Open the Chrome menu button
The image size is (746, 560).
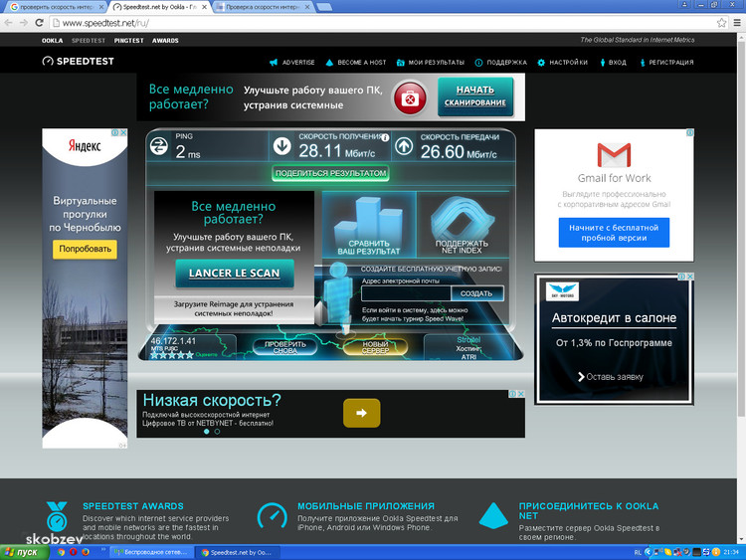[x=736, y=22]
